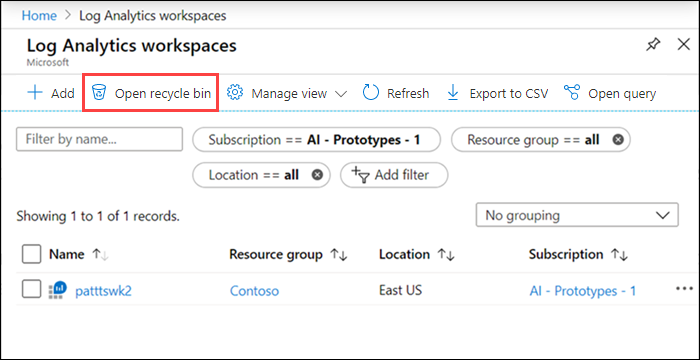Click the Export to CSV download icon
This screenshot has height=360, width=700.
tap(453, 93)
